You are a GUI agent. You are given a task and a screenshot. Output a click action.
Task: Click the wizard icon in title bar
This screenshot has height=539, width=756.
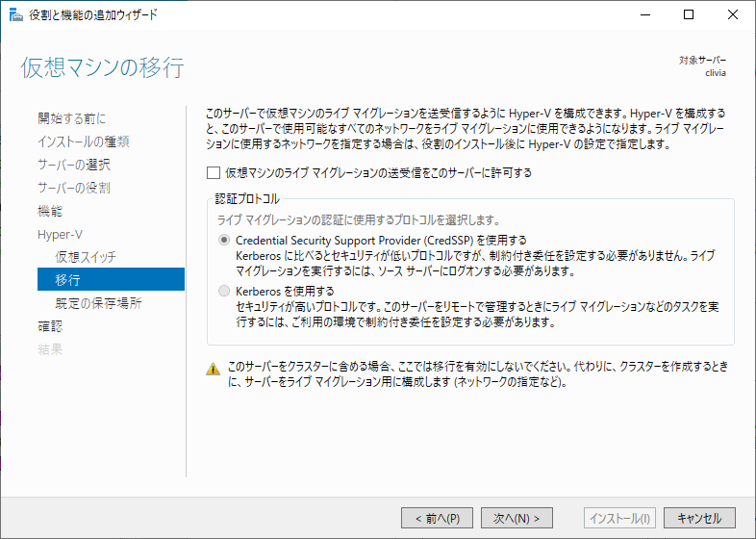coord(16,14)
